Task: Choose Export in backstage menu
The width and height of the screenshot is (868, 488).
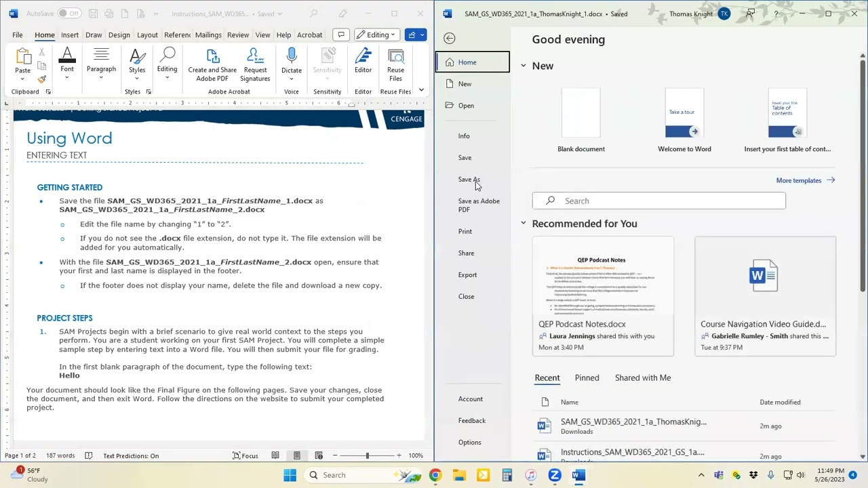Action: pyautogui.click(x=467, y=275)
